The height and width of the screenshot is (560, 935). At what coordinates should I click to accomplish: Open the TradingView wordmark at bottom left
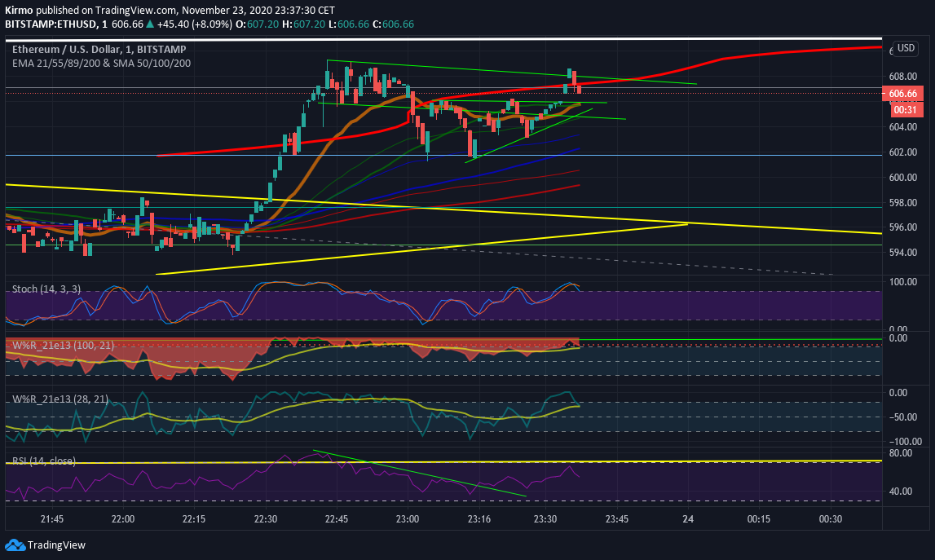(x=56, y=545)
